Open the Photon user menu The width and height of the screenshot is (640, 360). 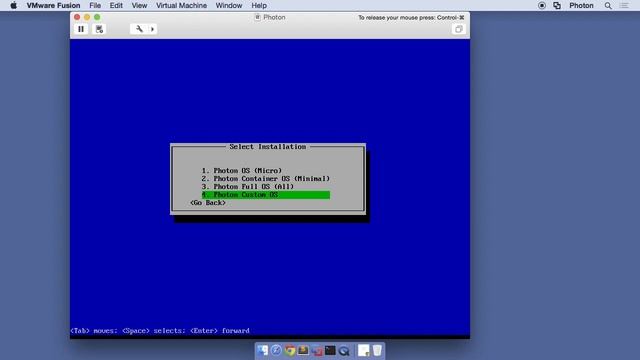(581, 5)
